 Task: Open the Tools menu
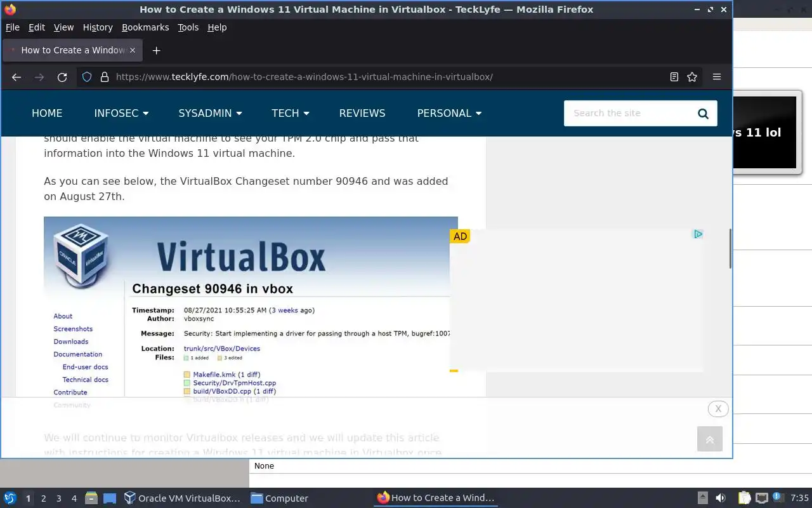click(188, 27)
